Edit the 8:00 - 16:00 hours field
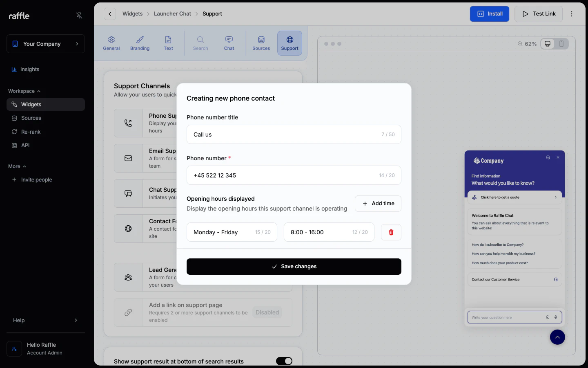588x368 pixels. [x=329, y=232]
